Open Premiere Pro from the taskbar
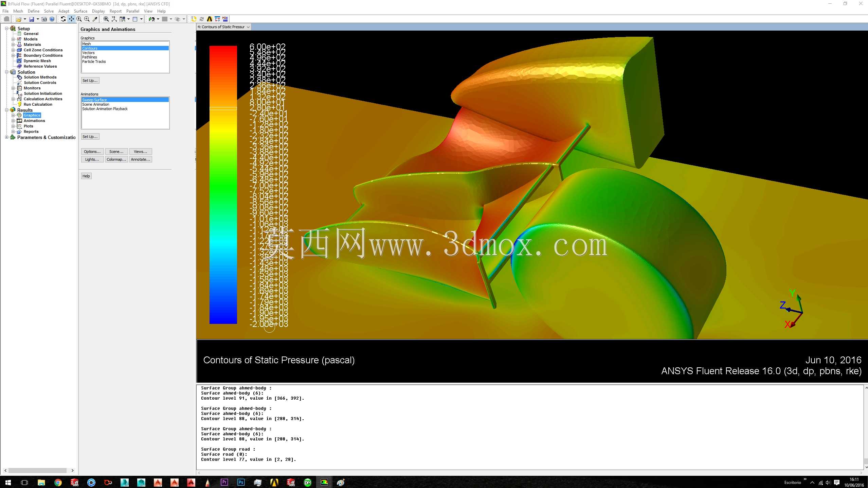The width and height of the screenshot is (868, 488). tap(224, 482)
